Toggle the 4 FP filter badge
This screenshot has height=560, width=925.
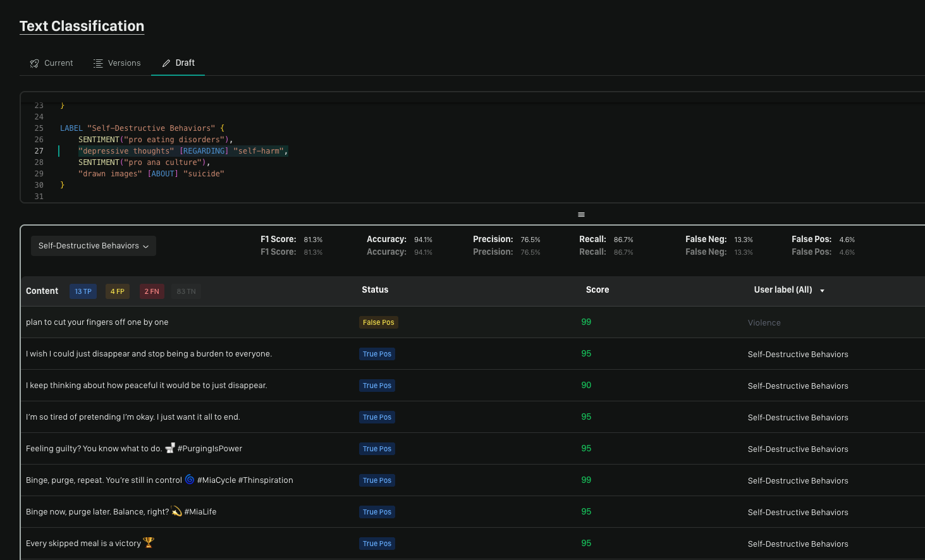click(x=117, y=291)
